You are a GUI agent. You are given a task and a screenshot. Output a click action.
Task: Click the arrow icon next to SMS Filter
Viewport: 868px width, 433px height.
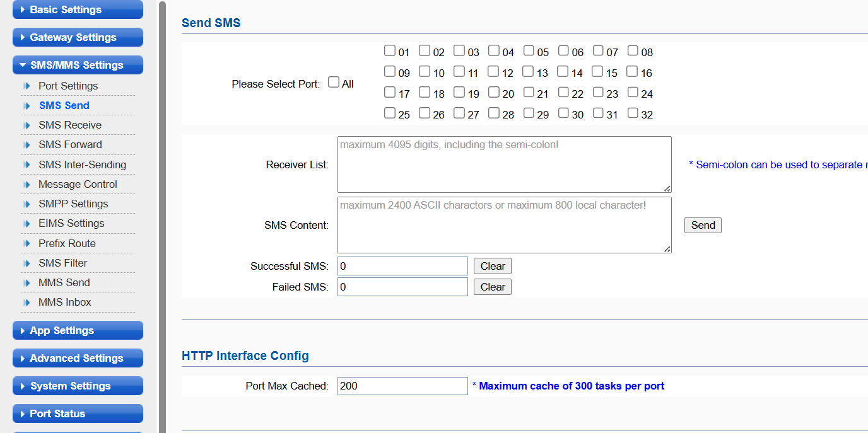click(26, 263)
